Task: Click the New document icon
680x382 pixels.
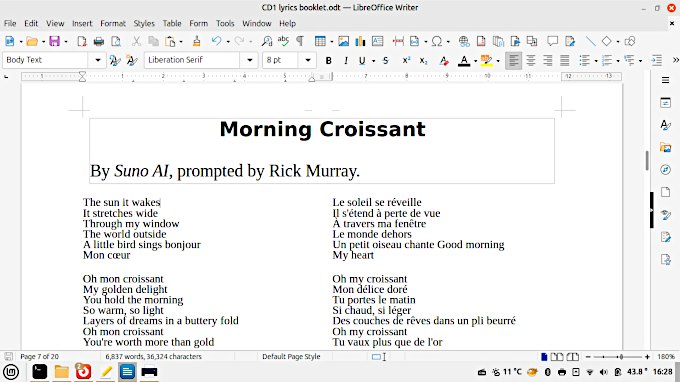Action: [9, 41]
